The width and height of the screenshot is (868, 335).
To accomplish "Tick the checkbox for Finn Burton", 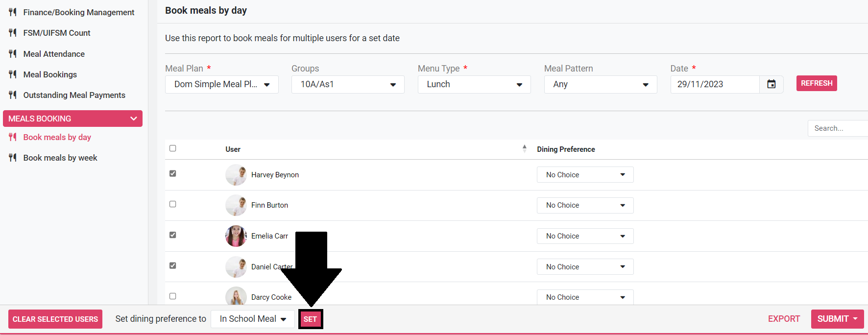I will (173, 204).
